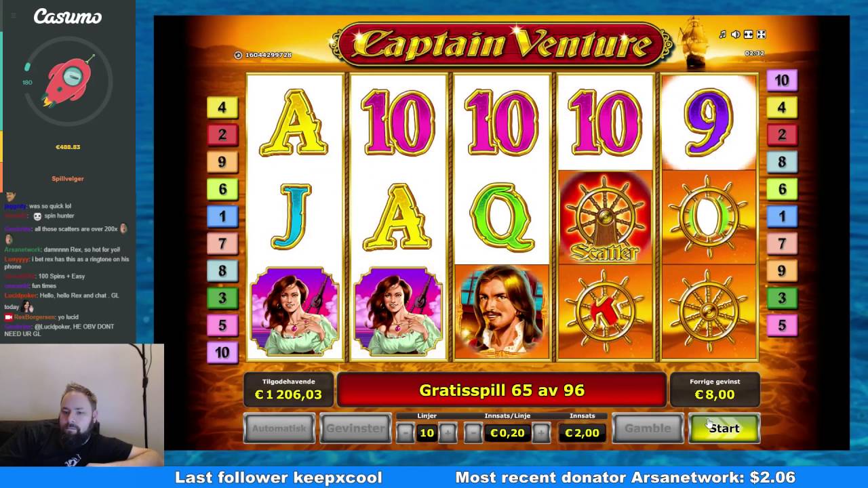Viewport: 868px width, 488px height.
Task: Switch the game to fullscreen mode
Action: [x=761, y=35]
